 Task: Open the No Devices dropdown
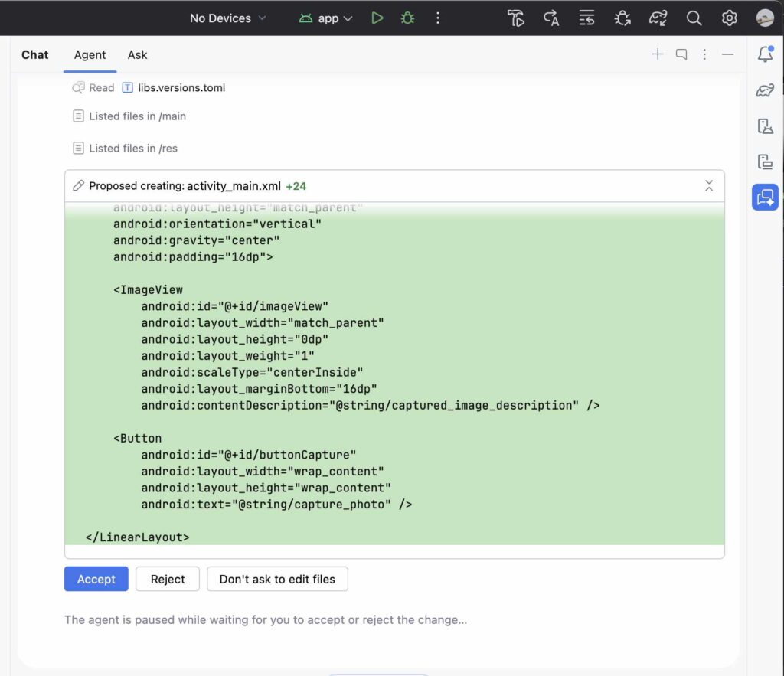228,18
